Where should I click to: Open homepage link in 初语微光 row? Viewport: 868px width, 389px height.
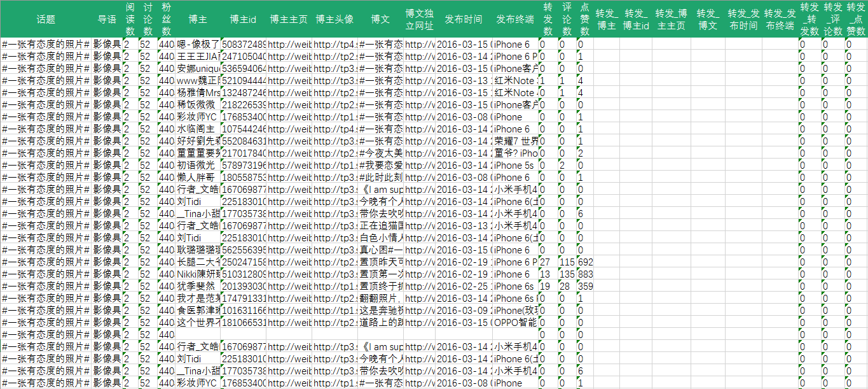(289, 166)
